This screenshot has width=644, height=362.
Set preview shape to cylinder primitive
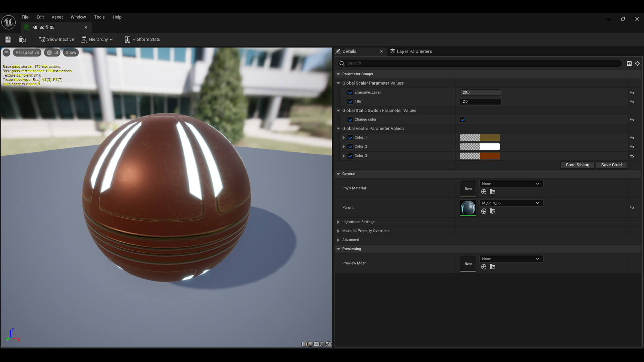304,344
